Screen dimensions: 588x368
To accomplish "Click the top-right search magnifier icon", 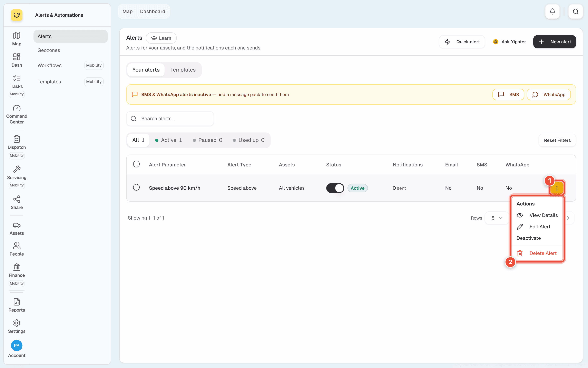I will click(576, 11).
